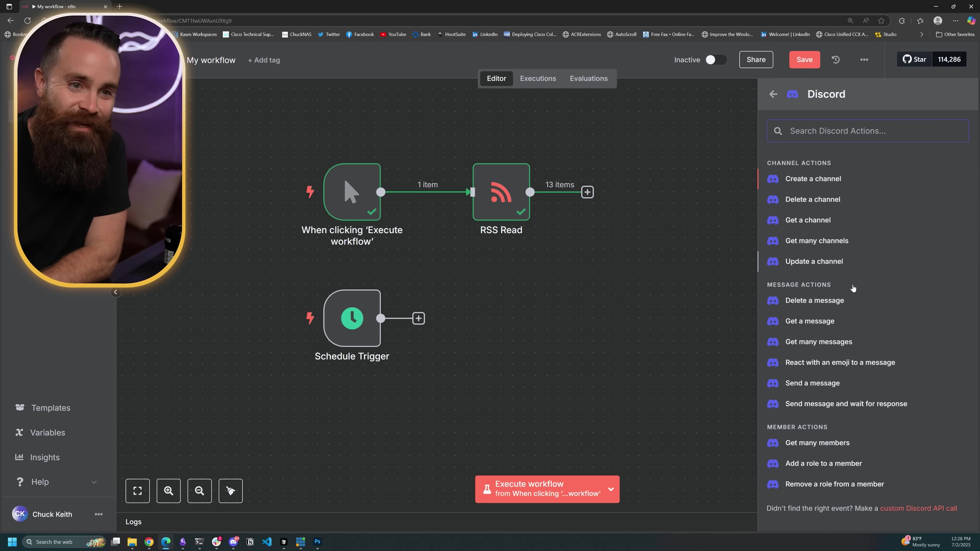Switch to the Evaluations tab
Image resolution: width=980 pixels, height=551 pixels.
coord(588,78)
